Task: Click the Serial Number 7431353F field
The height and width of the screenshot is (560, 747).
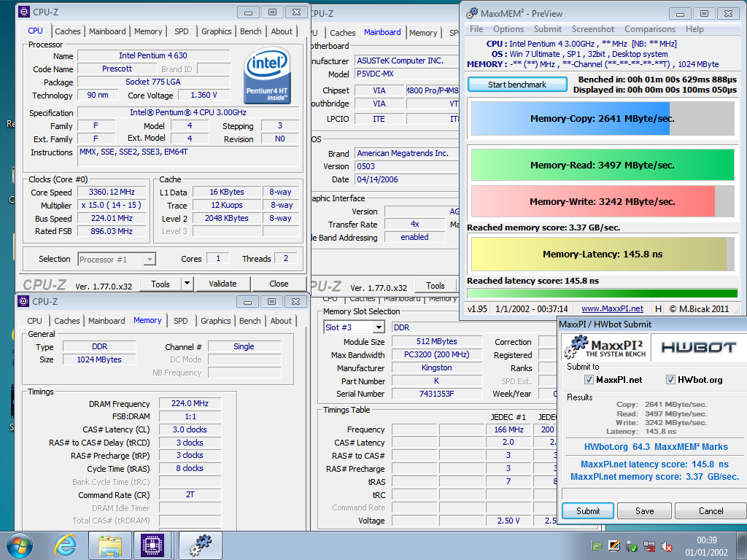Action: coord(436,394)
